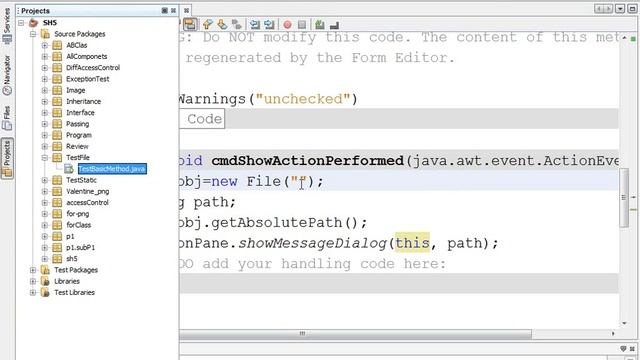Open the Services side tab
Viewport: 640px width, 360px height.
pos(7,27)
